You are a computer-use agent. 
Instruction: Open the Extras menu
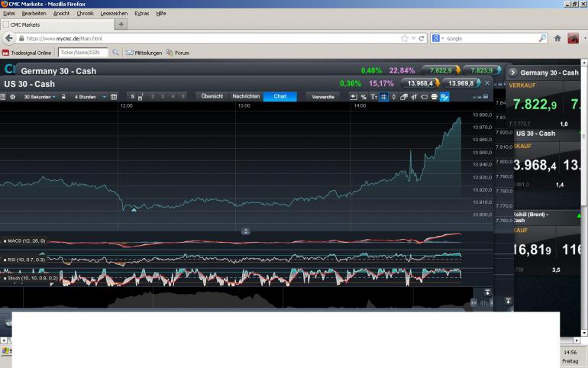(x=141, y=13)
